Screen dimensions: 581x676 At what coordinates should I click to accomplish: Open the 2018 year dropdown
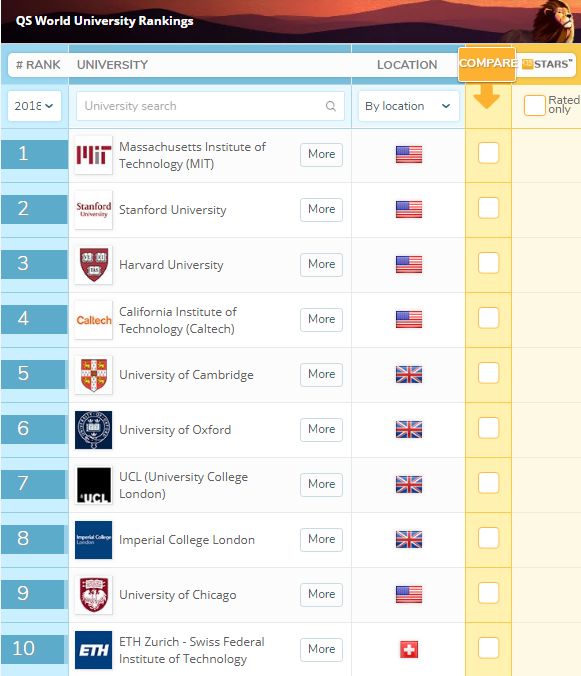(34, 106)
